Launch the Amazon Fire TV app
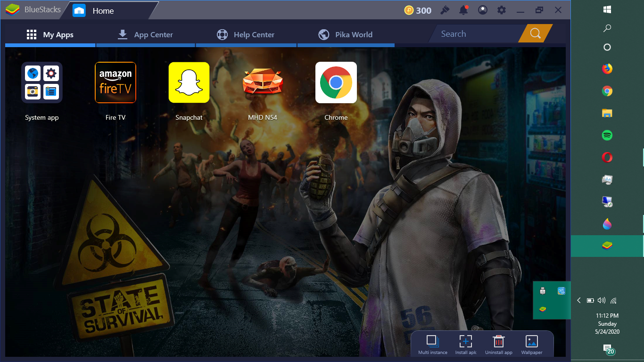This screenshot has height=362, width=644. coord(116,82)
